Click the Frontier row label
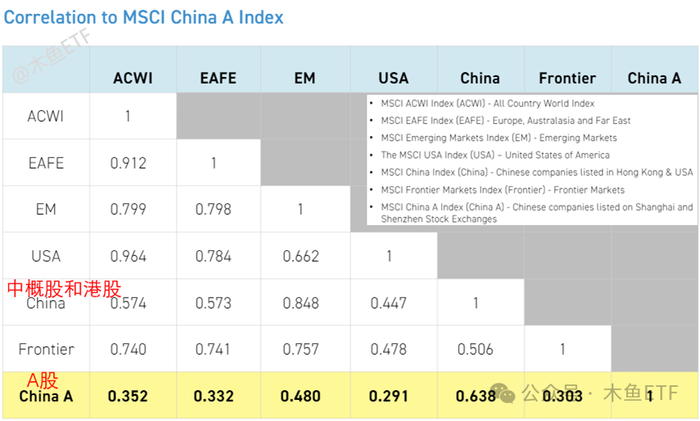The width and height of the screenshot is (700, 421). 46,349
